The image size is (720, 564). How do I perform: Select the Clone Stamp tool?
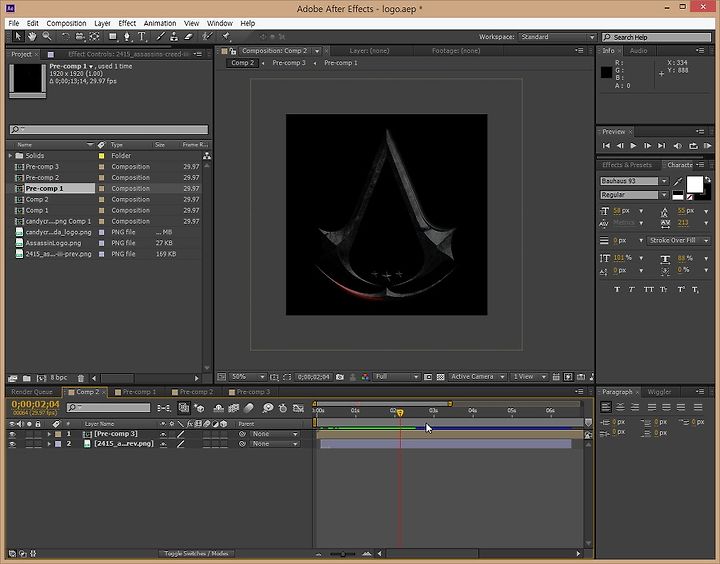tap(174, 37)
